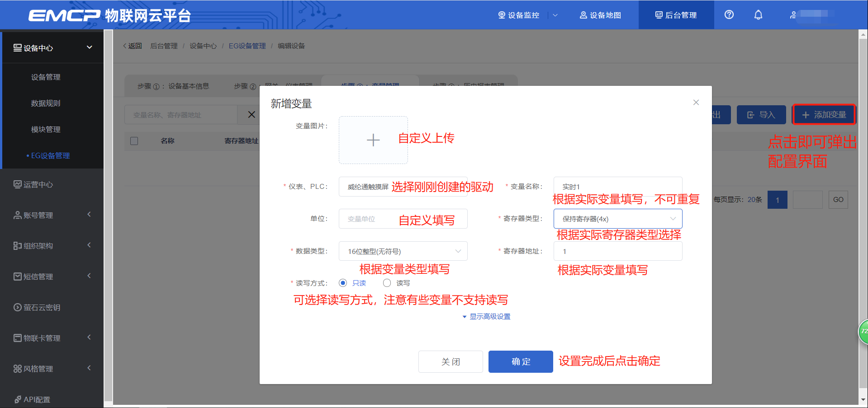Switch to the 后台管理 top tab
The image size is (868, 408).
(x=676, y=15)
